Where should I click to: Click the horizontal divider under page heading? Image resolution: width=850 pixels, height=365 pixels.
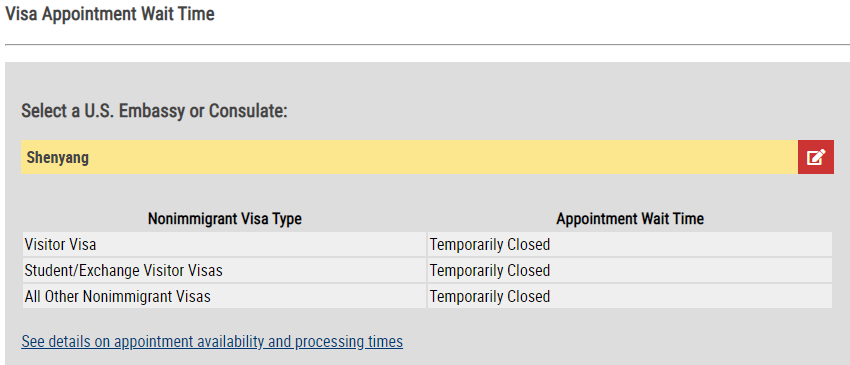[427, 44]
